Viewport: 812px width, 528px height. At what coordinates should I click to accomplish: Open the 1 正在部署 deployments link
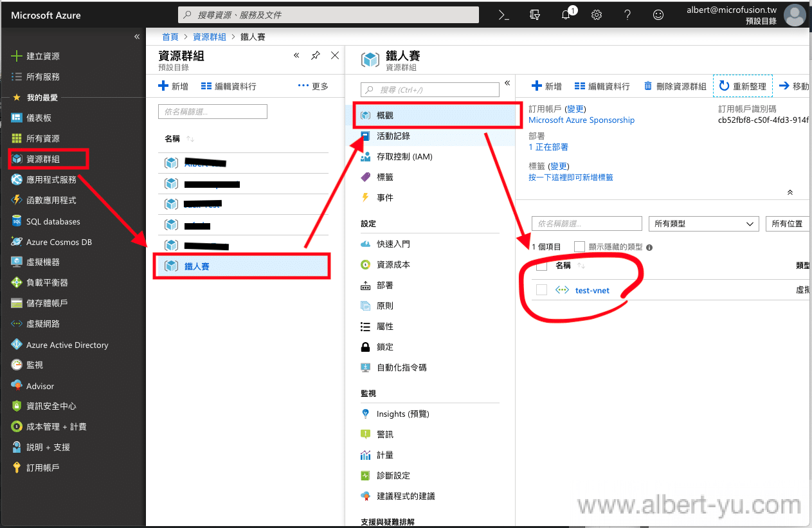(x=548, y=147)
